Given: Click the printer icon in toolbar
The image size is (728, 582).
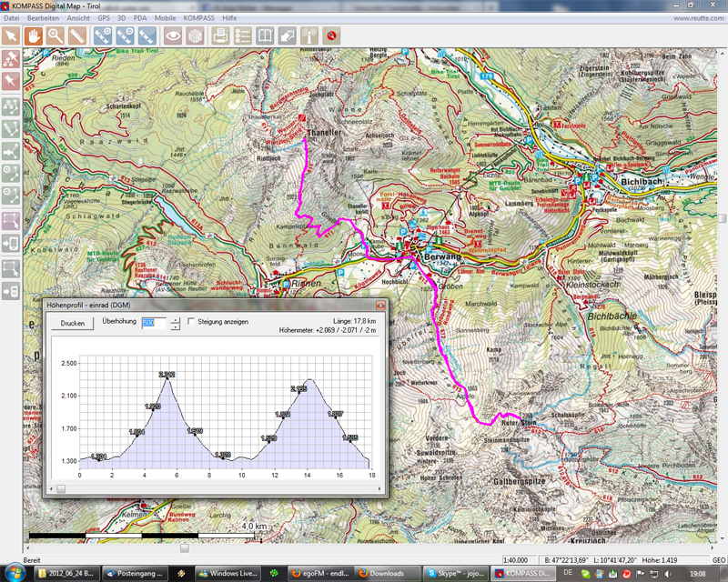Looking at the screenshot, I should coord(220,35).
